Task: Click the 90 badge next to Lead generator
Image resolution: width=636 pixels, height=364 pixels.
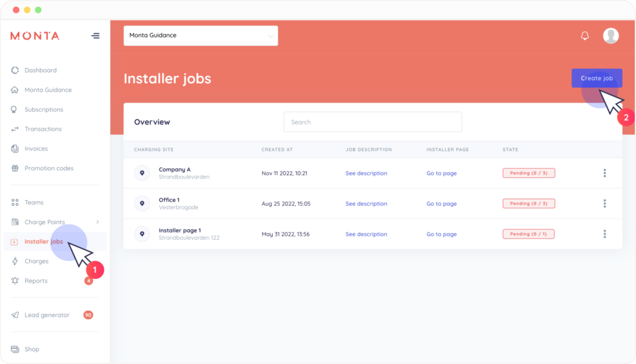Action: point(88,315)
